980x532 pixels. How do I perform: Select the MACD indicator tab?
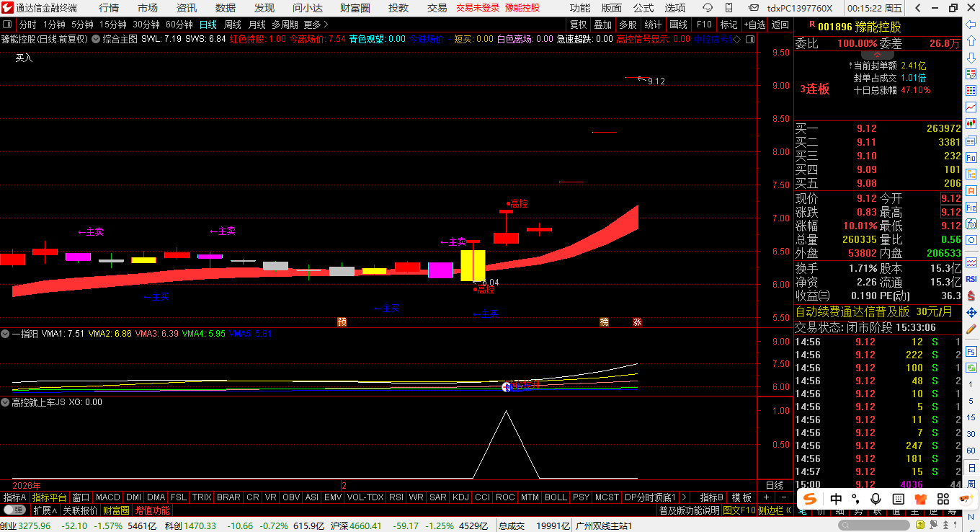click(108, 497)
